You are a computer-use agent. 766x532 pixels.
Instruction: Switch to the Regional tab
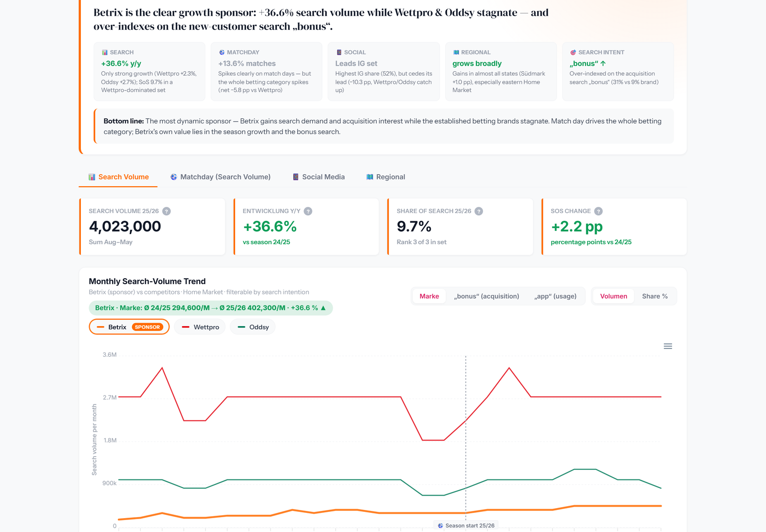(385, 177)
